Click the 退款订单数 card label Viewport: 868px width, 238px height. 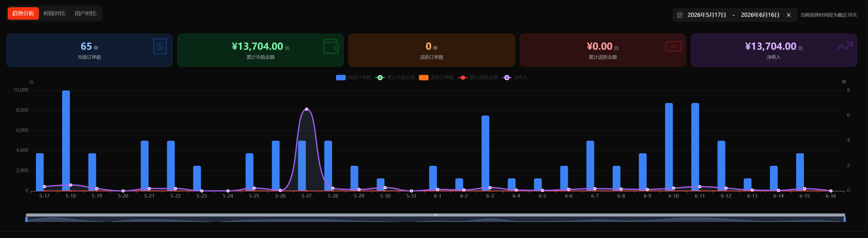pyautogui.click(x=431, y=57)
